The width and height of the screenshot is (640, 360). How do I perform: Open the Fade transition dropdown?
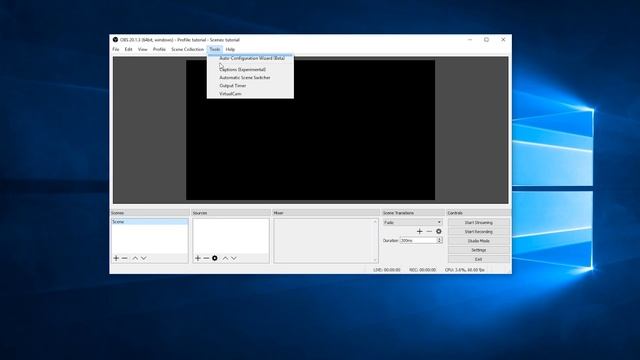[412, 222]
